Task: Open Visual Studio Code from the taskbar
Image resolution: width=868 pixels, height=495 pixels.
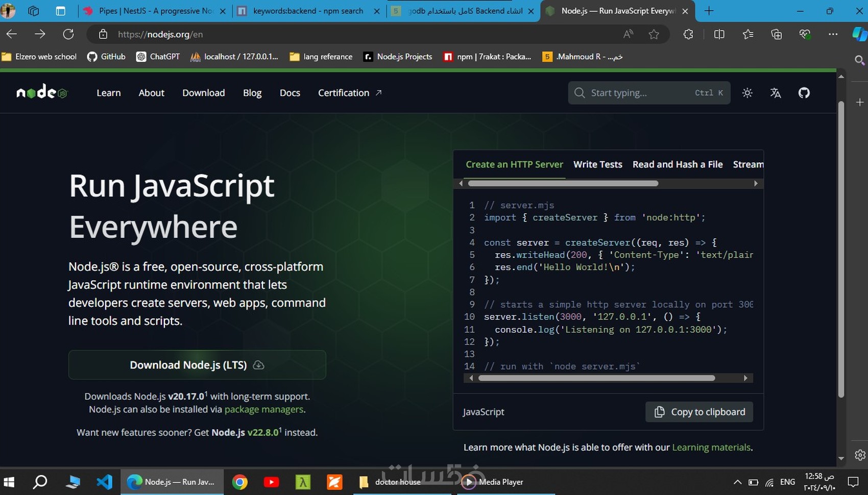Action: [x=105, y=482]
